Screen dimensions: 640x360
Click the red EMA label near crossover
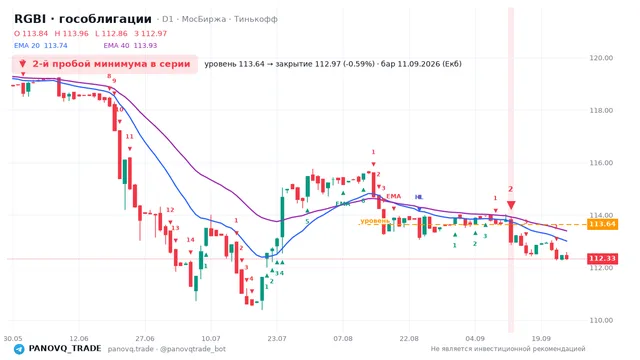[x=393, y=196]
